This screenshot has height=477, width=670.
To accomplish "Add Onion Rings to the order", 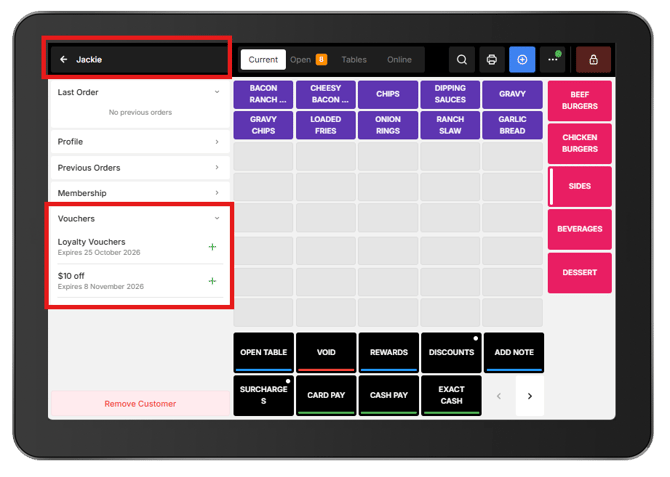I will click(388, 125).
